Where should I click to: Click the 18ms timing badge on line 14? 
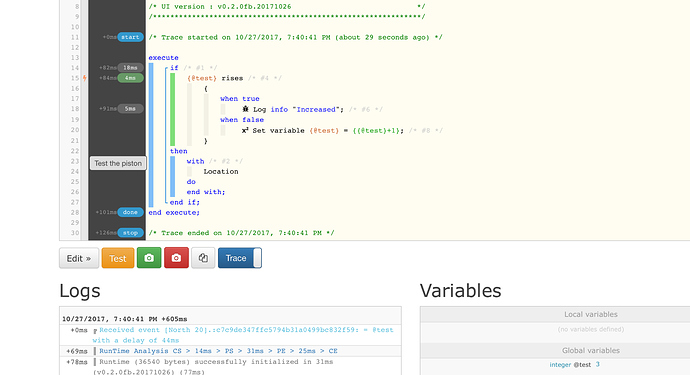click(130, 68)
